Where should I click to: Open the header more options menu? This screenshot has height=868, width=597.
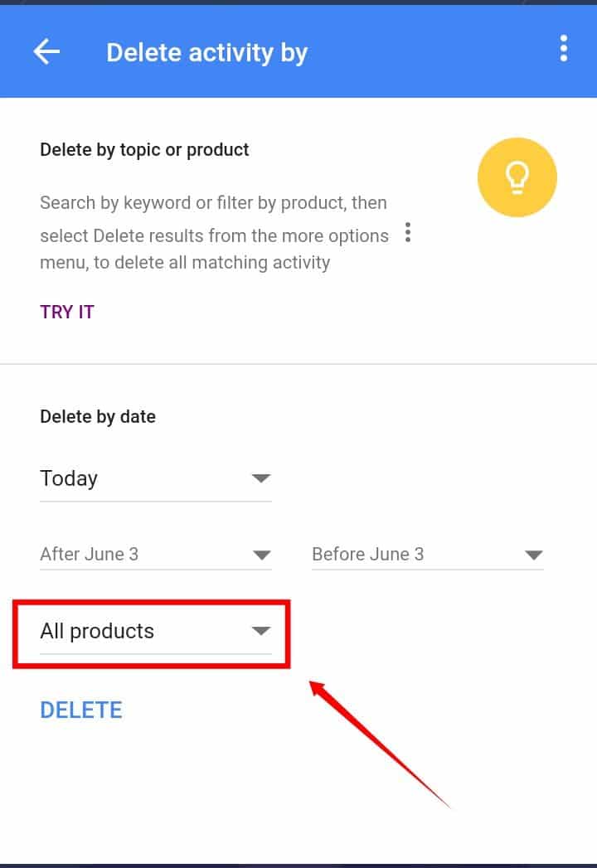(564, 48)
